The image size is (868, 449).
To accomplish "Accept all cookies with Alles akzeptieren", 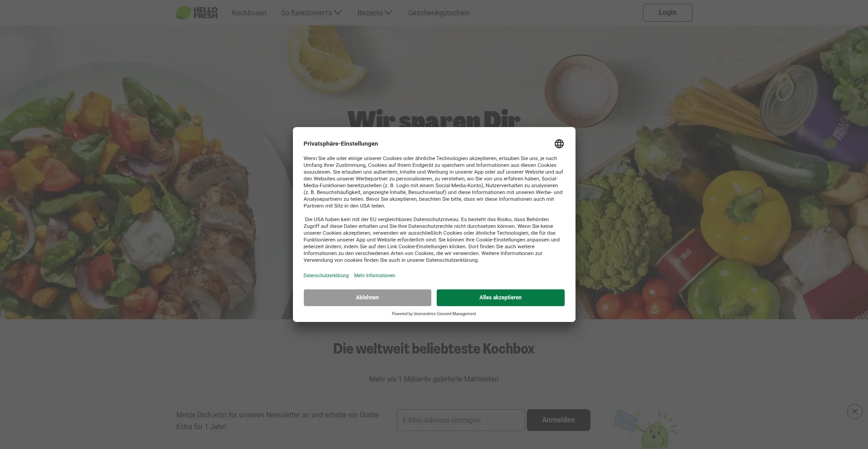I will point(500,298).
